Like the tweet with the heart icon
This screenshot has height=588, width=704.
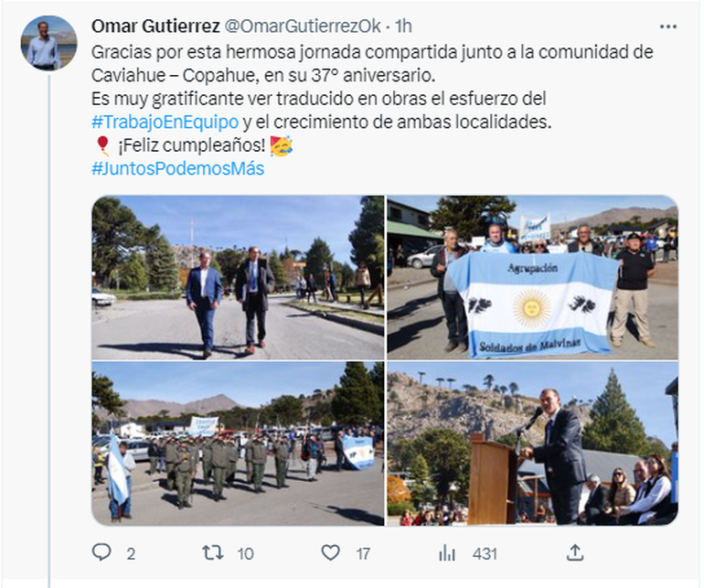click(331, 553)
